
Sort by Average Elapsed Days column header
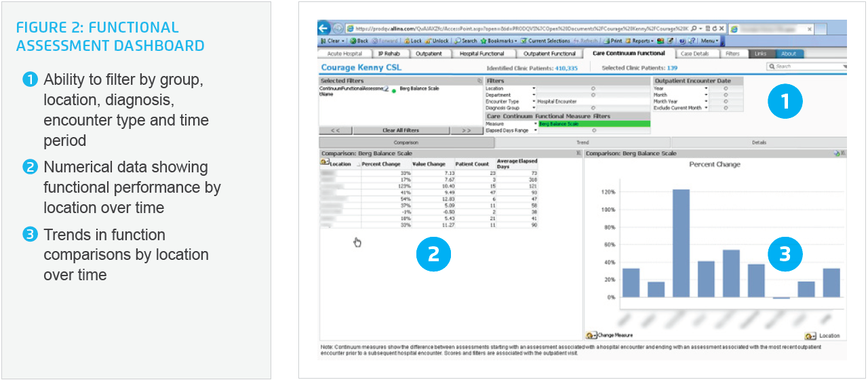(x=517, y=164)
